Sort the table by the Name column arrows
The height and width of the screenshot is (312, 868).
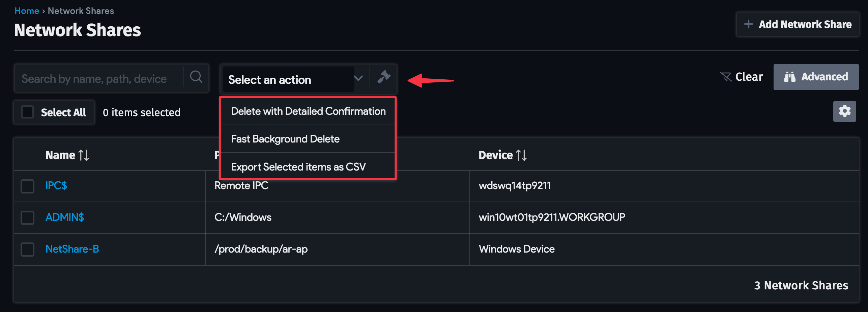click(84, 155)
